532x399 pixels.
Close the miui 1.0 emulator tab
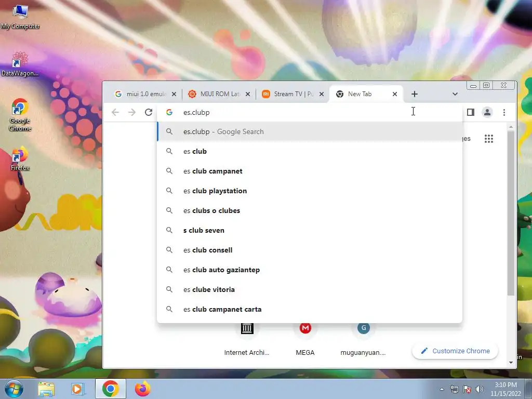(x=174, y=94)
